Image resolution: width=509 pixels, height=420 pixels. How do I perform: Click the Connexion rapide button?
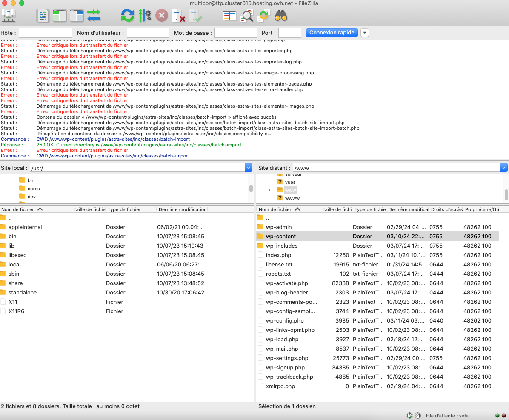coord(332,33)
